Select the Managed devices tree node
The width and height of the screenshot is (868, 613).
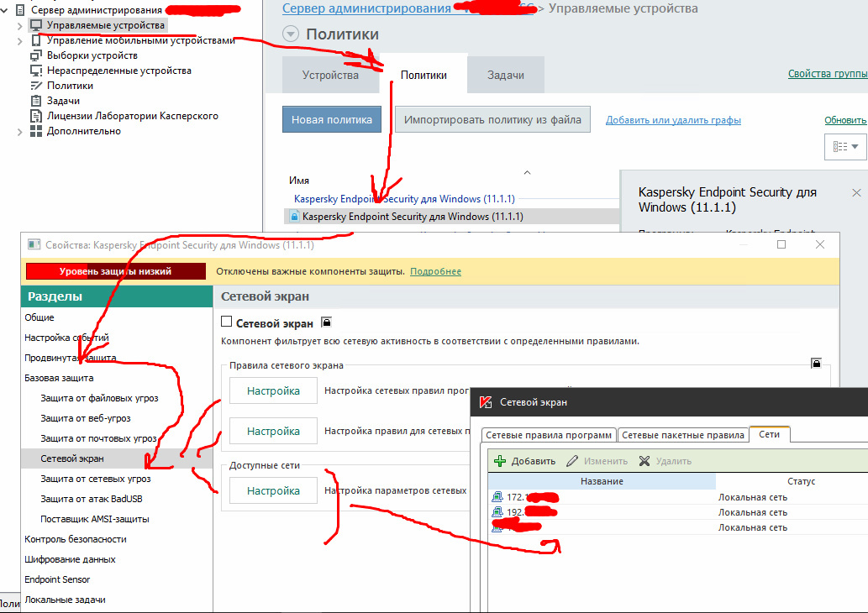pyautogui.click(x=105, y=25)
